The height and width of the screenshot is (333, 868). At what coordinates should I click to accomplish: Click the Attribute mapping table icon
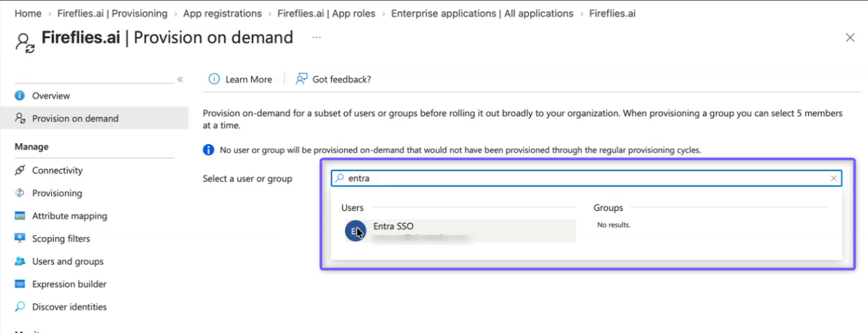(x=20, y=216)
